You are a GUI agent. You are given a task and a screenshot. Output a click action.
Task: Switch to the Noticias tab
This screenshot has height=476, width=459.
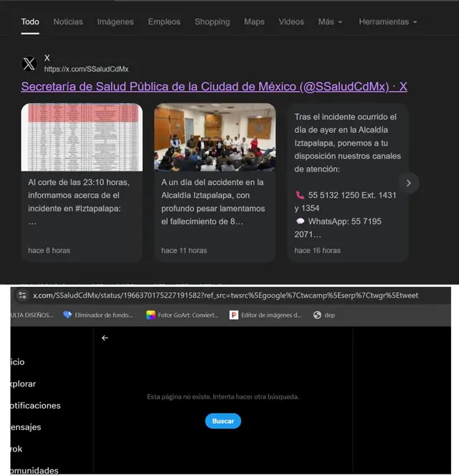click(x=68, y=22)
